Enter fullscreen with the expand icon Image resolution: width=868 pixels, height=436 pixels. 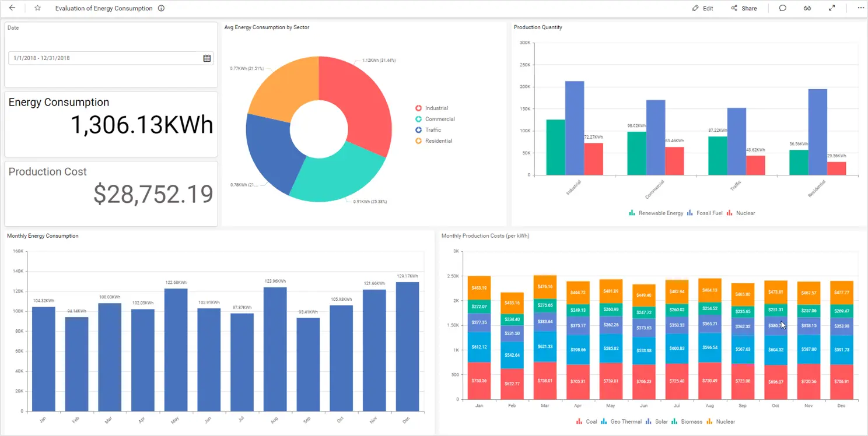tap(832, 8)
